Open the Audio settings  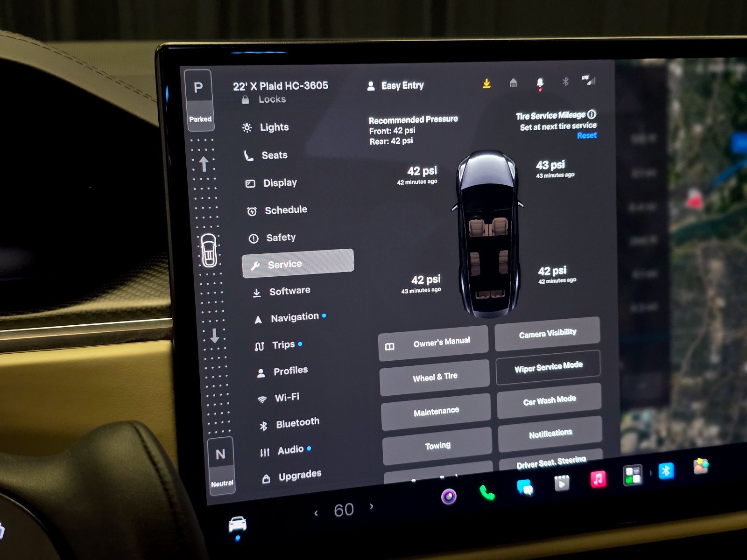pyautogui.click(x=286, y=450)
